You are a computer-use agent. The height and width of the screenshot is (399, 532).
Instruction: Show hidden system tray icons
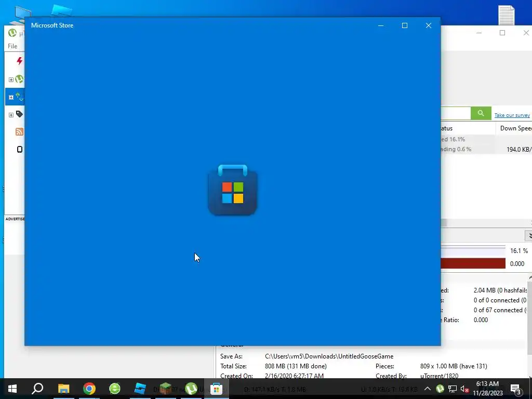pos(428,389)
